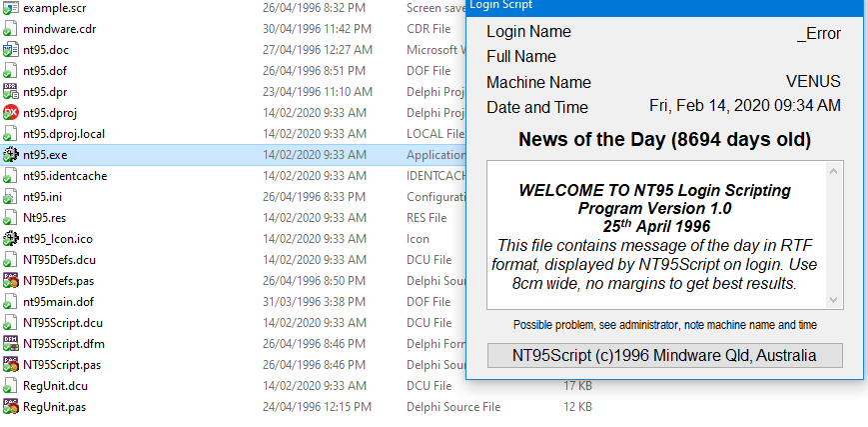Click the Full Name label

tap(521, 57)
